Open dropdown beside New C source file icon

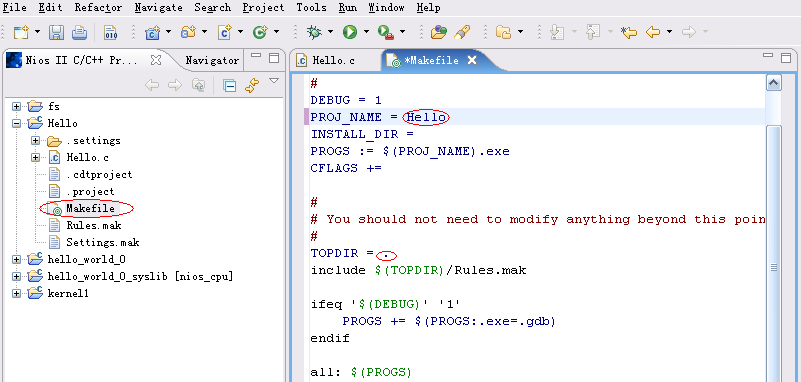pos(241,32)
